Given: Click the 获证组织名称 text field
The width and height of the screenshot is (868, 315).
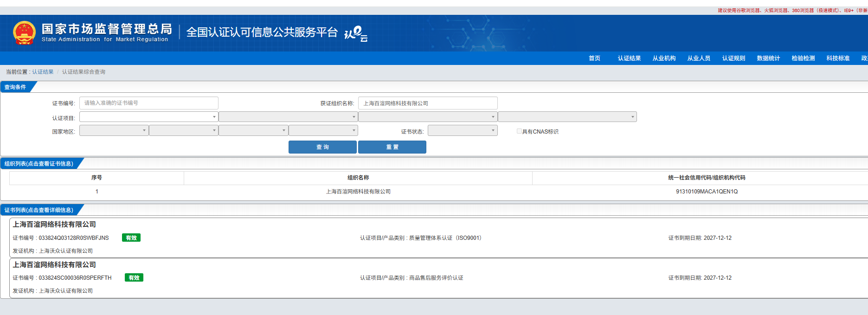Looking at the screenshot, I should 427,103.
